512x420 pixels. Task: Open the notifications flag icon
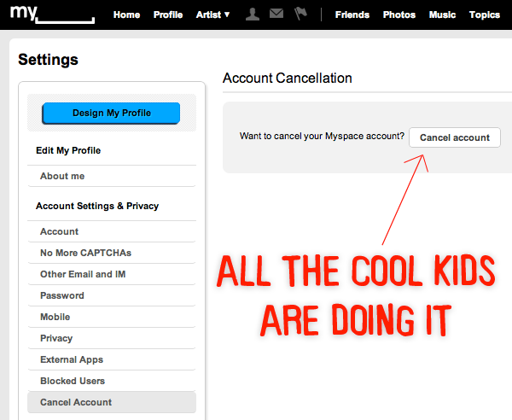300,14
